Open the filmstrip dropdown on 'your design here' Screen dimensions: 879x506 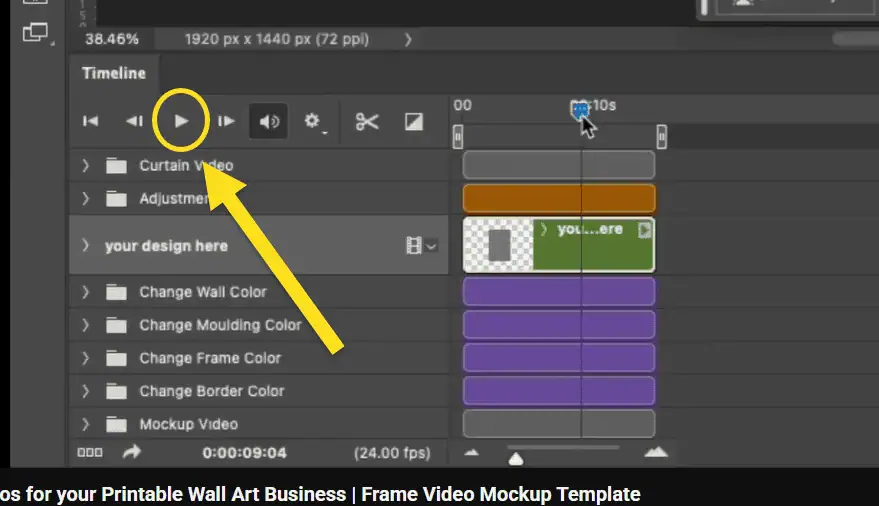point(421,246)
